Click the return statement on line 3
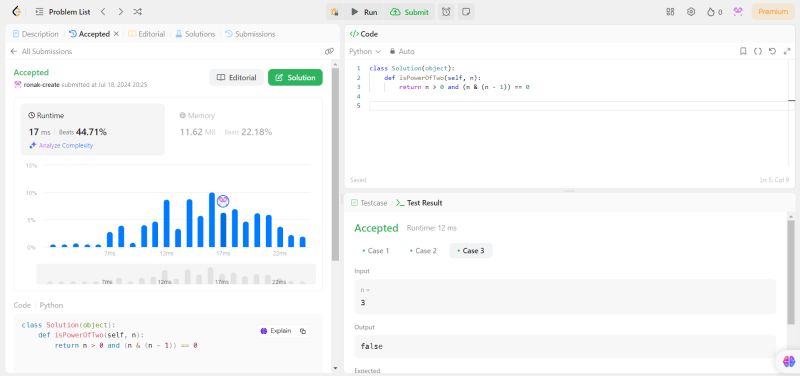This screenshot has width=800, height=376. click(464, 87)
